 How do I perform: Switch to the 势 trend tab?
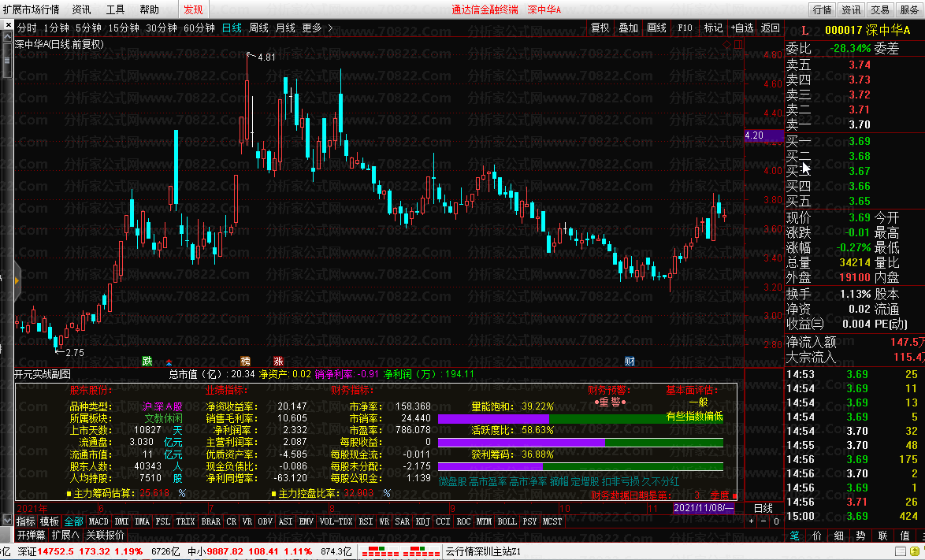(x=860, y=536)
